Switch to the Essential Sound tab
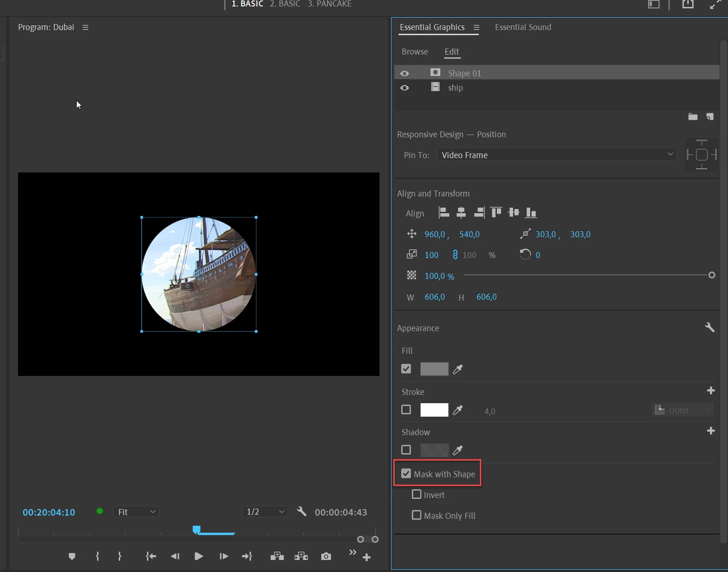This screenshot has width=728, height=572. click(523, 27)
